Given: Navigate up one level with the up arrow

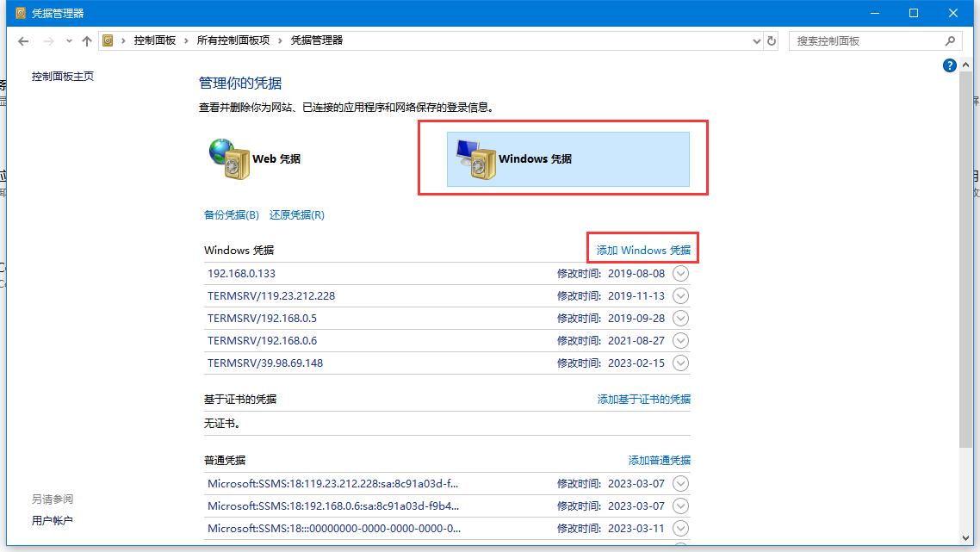Looking at the screenshot, I should 86,40.
